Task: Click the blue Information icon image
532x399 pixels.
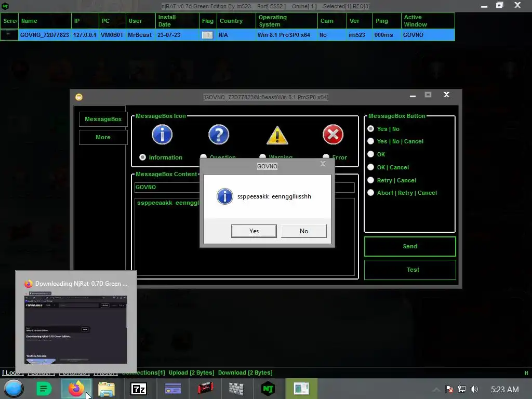Action: coord(162,135)
